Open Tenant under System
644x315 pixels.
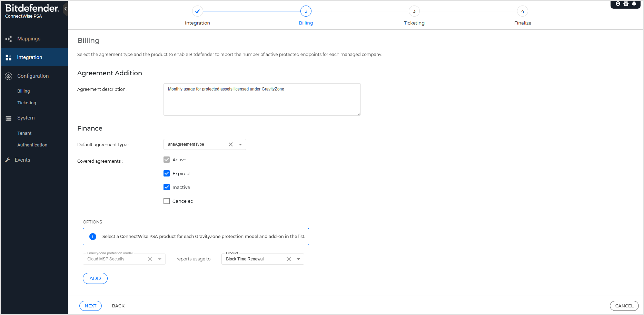pyautogui.click(x=24, y=133)
